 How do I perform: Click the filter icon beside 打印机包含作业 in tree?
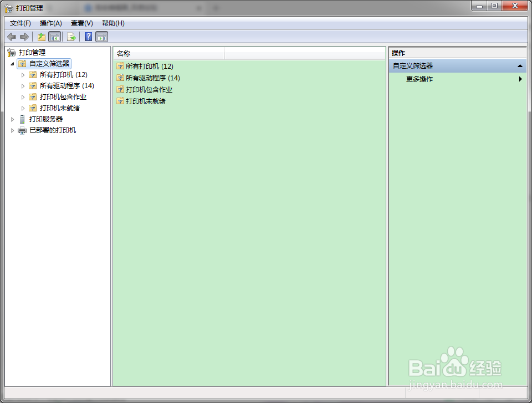click(33, 97)
